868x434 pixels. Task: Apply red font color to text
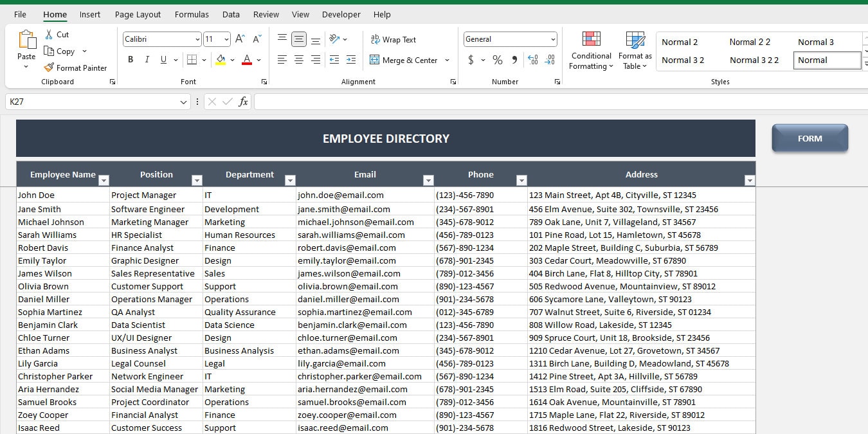(x=247, y=60)
